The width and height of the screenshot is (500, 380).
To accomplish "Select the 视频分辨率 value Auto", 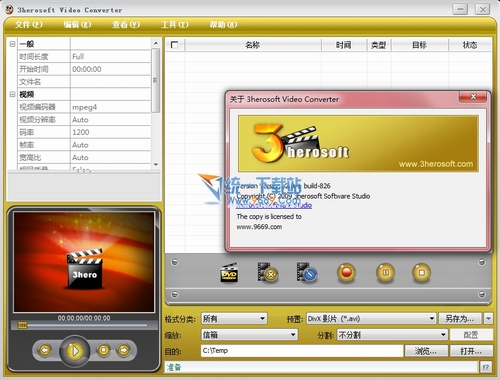I will tap(110, 120).
